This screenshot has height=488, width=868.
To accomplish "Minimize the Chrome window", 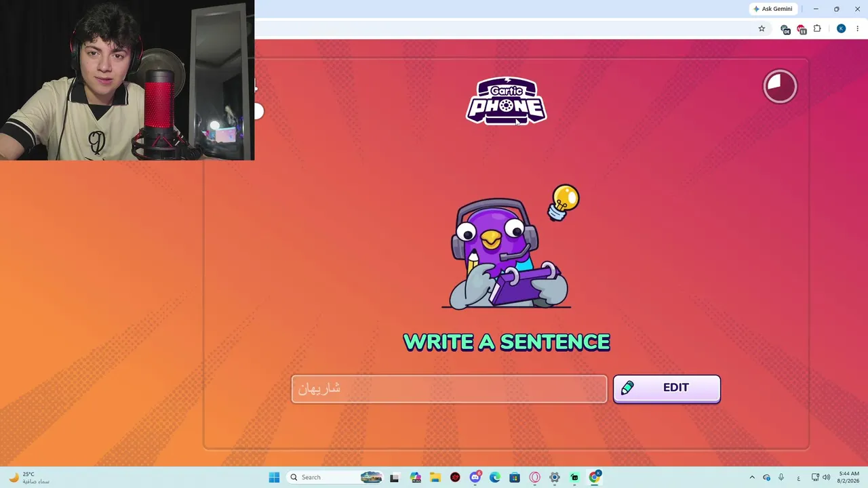I will tap(816, 9).
